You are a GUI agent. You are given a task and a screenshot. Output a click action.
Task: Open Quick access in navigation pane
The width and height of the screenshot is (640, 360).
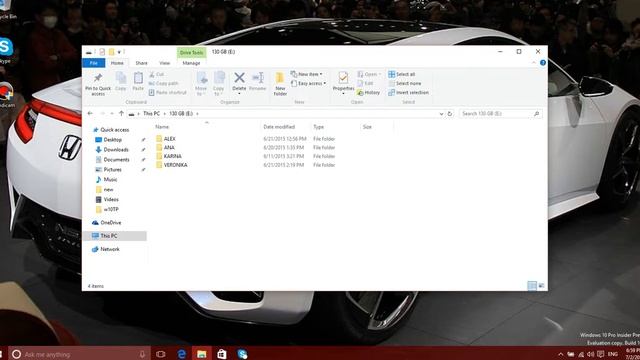click(115, 130)
